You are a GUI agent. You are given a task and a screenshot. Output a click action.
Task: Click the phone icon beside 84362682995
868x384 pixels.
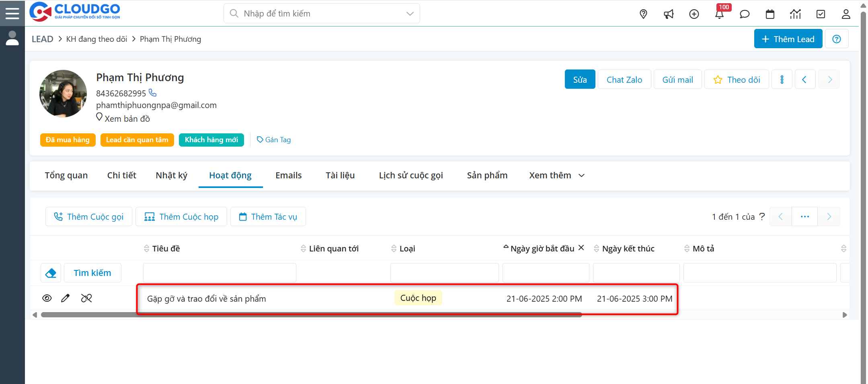153,93
